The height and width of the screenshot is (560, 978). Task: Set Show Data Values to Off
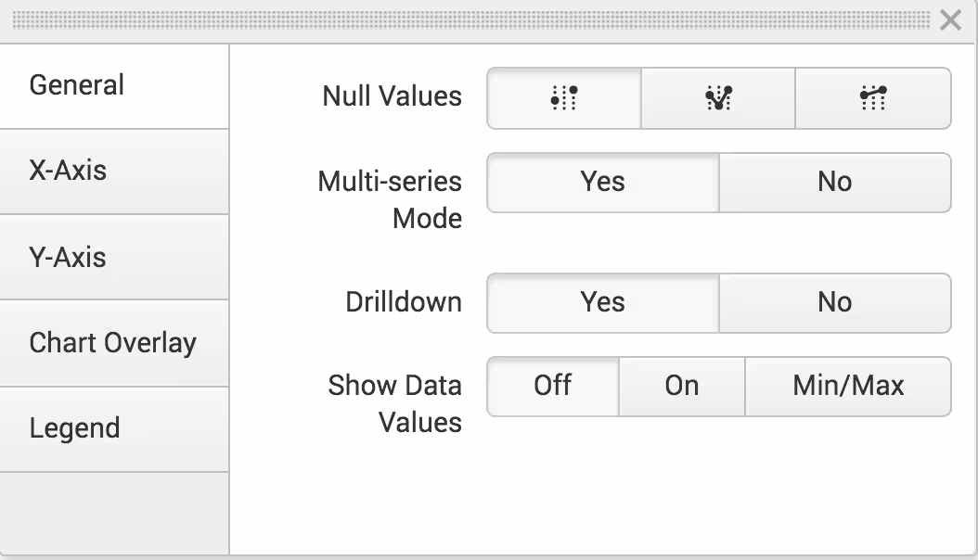(x=552, y=386)
